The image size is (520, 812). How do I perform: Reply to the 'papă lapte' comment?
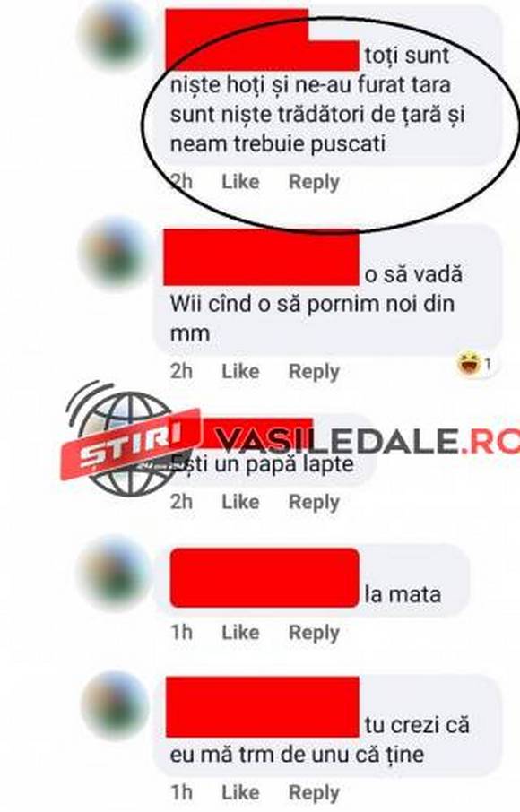pos(314,502)
